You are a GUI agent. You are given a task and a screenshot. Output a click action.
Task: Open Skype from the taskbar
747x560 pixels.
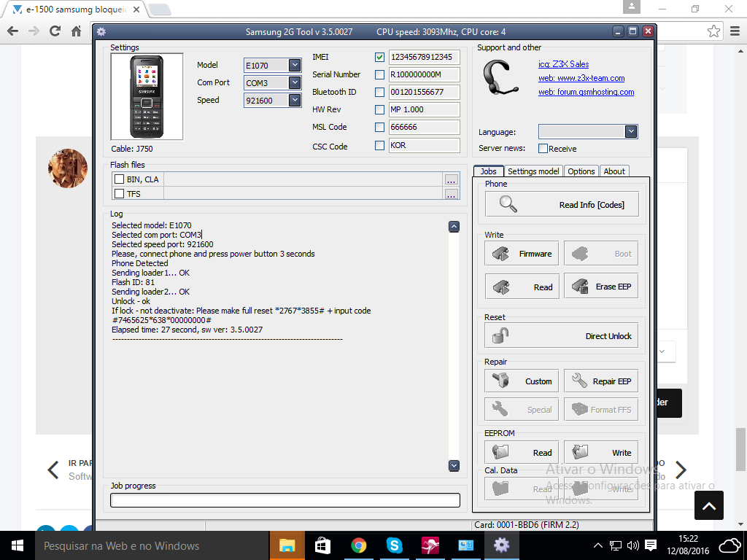(x=395, y=545)
